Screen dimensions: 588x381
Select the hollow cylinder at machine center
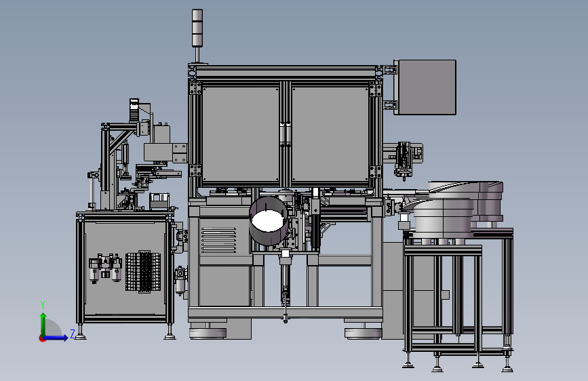[x=269, y=221]
